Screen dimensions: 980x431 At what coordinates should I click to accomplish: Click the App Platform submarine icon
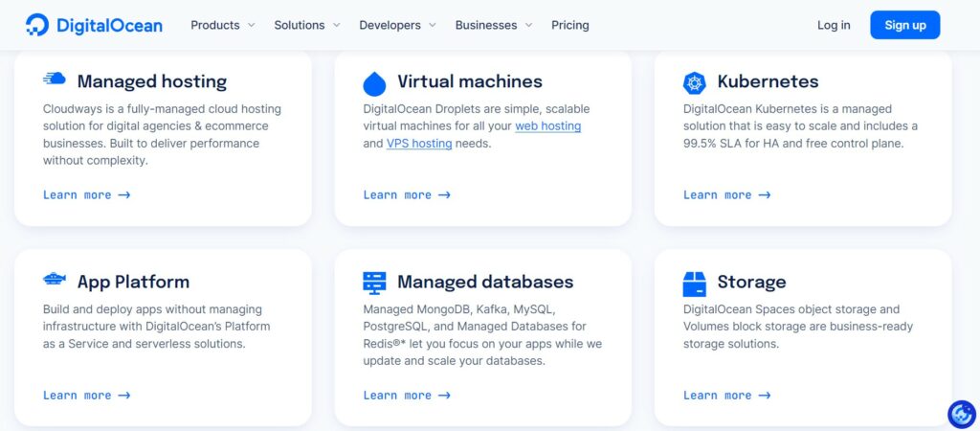[55, 279]
